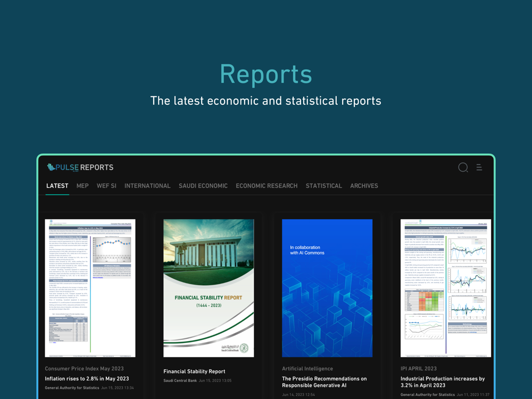Select the LATEST tab
532x399 pixels.
coord(57,186)
